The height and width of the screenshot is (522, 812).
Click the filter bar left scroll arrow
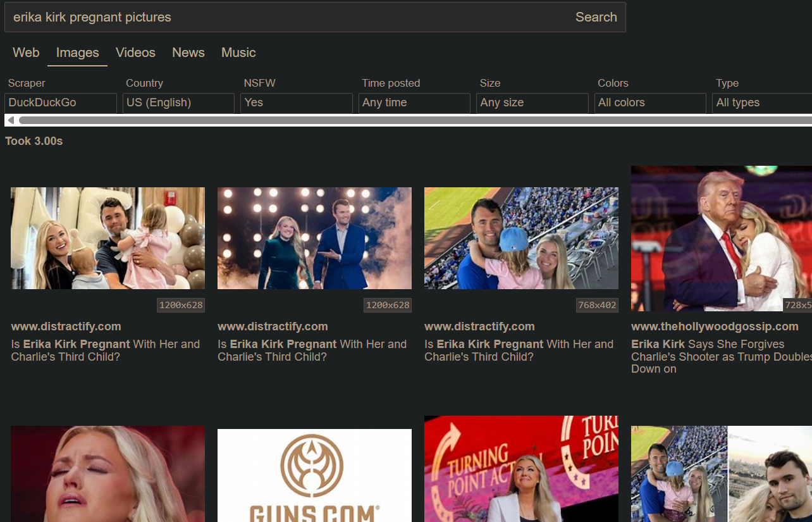click(10, 120)
